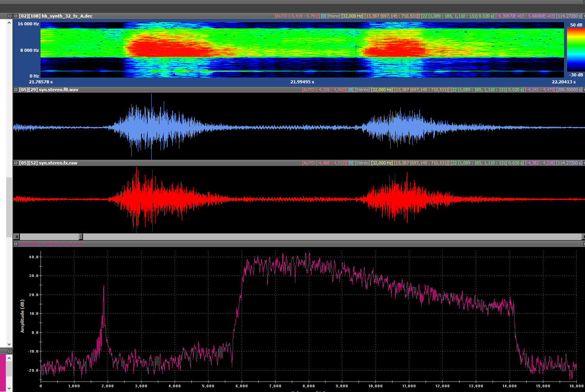Click the 114.27200 s duration in spectrogram header

point(569,16)
